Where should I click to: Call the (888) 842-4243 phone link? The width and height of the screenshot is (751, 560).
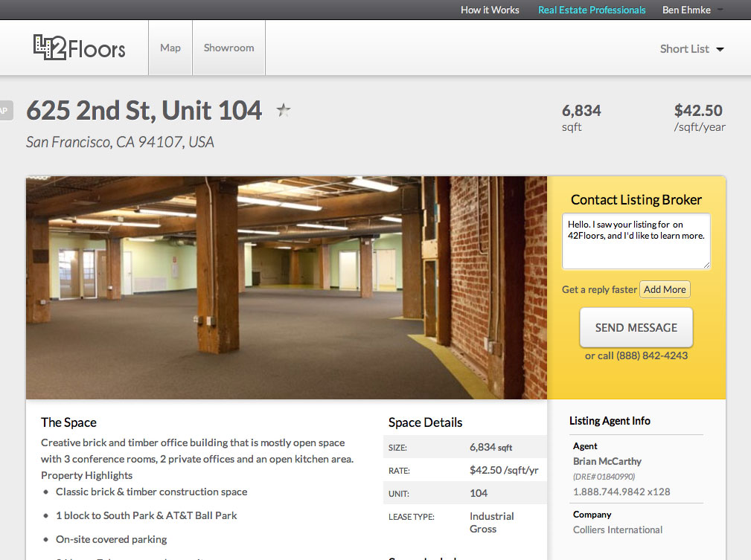point(652,355)
